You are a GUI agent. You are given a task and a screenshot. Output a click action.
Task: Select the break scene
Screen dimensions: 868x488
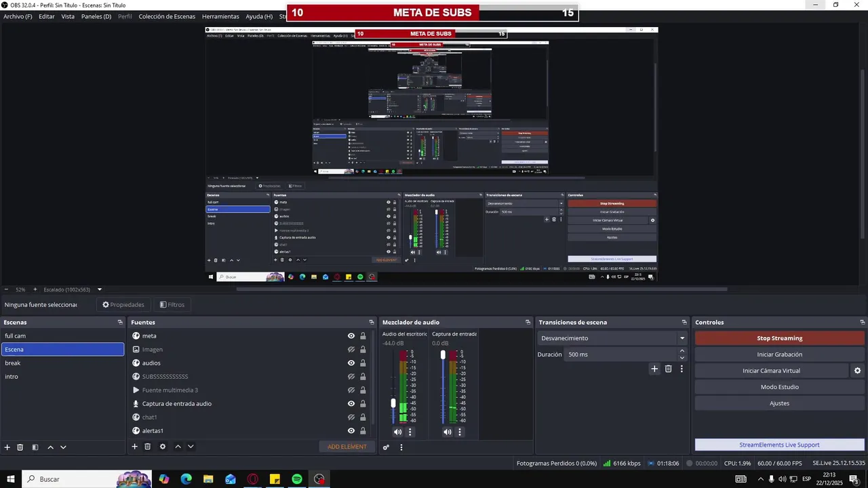[x=62, y=363]
